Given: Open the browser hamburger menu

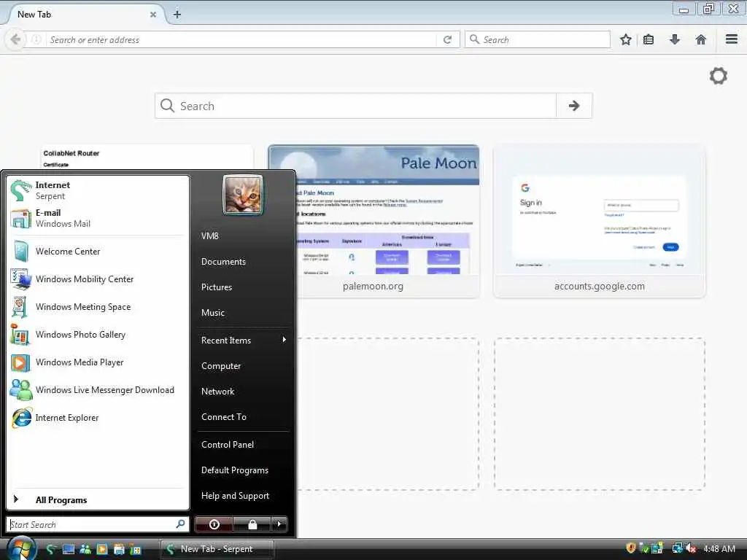Looking at the screenshot, I should pyautogui.click(x=732, y=39).
